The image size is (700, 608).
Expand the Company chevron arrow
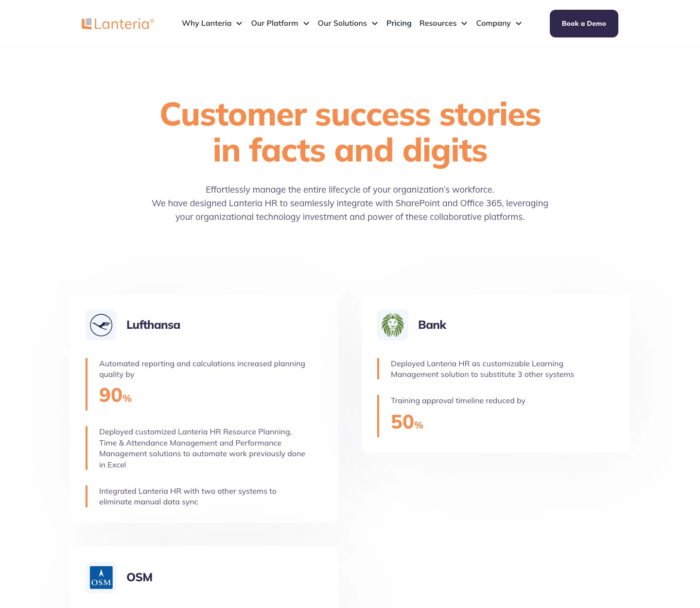519,23
